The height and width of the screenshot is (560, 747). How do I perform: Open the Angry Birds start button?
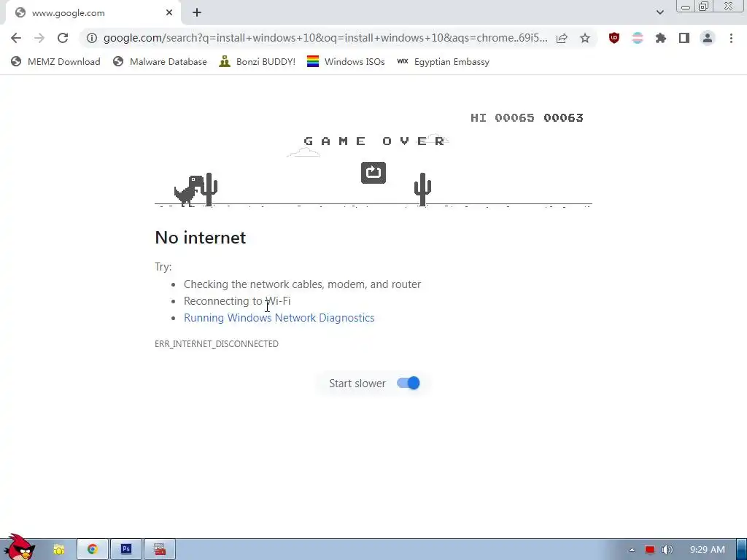coord(19,547)
